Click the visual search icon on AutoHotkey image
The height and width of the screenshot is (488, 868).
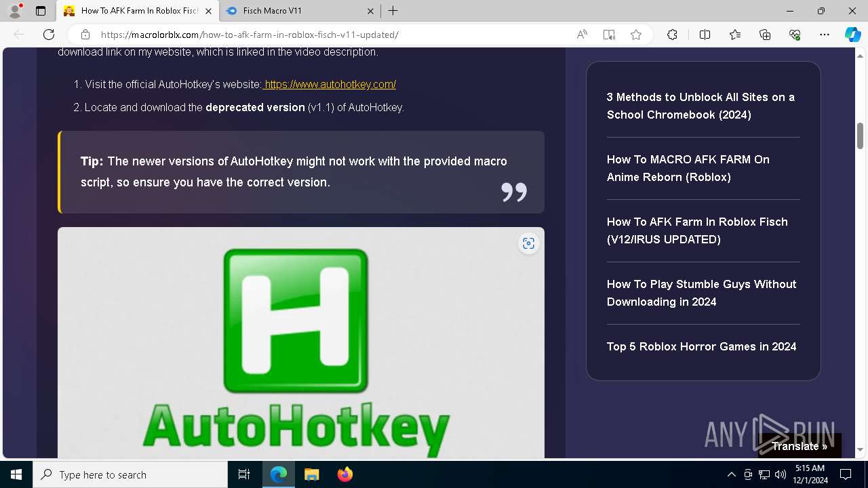(529, 243)
